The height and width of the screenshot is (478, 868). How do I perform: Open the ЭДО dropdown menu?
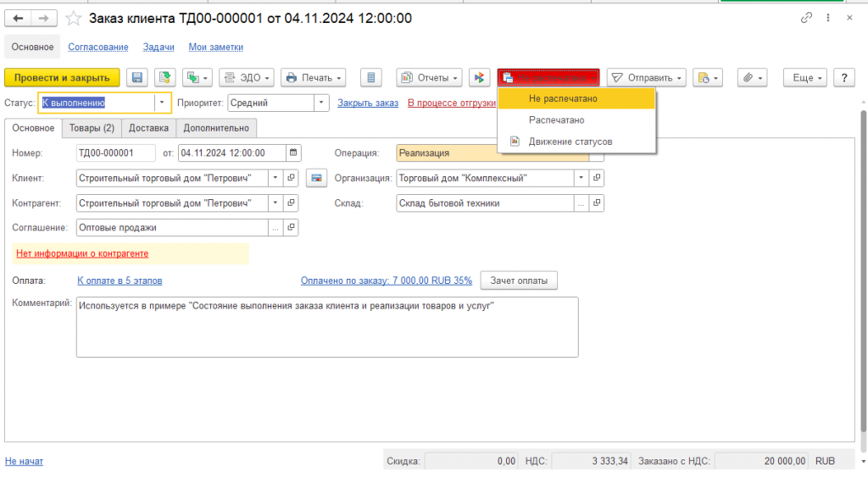(x=247, y=78)
